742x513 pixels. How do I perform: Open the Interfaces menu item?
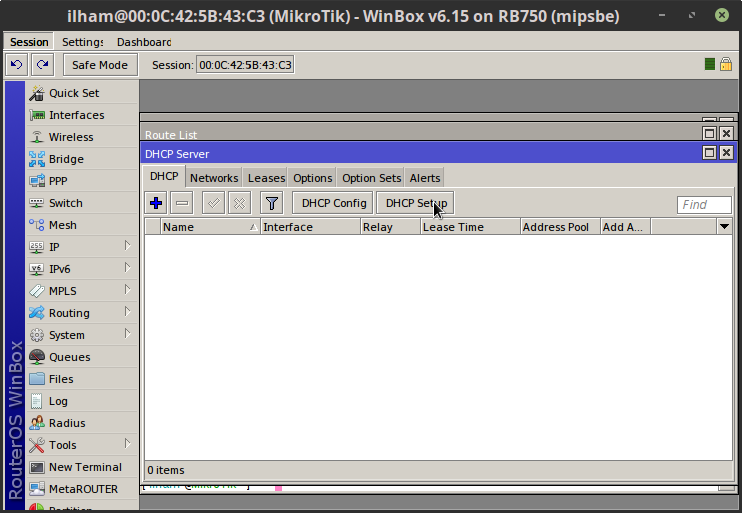coord(81,115)
